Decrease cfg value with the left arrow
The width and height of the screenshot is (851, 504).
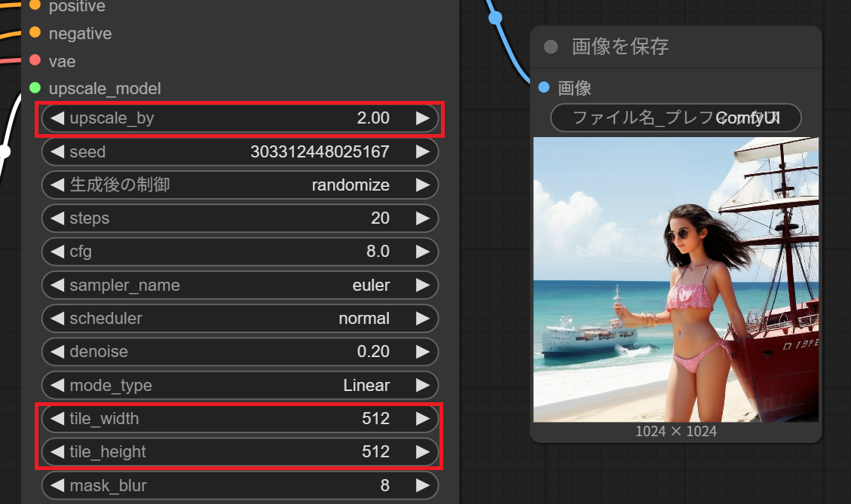point(57,252)
